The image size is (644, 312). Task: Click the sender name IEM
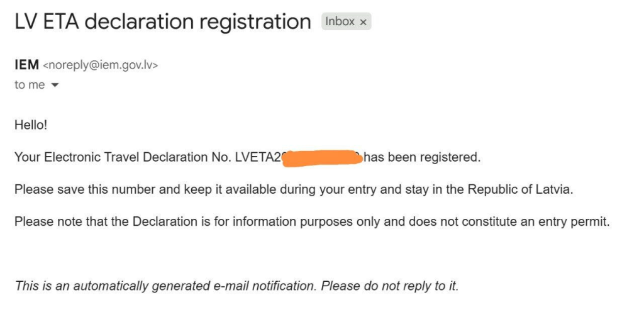point(26,65)
